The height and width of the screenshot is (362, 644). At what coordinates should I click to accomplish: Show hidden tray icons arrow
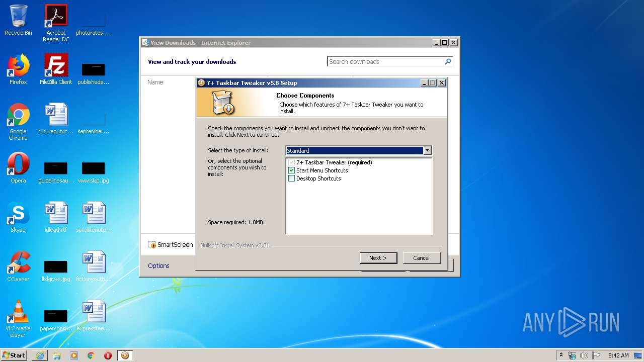click(x=561, y=355)
